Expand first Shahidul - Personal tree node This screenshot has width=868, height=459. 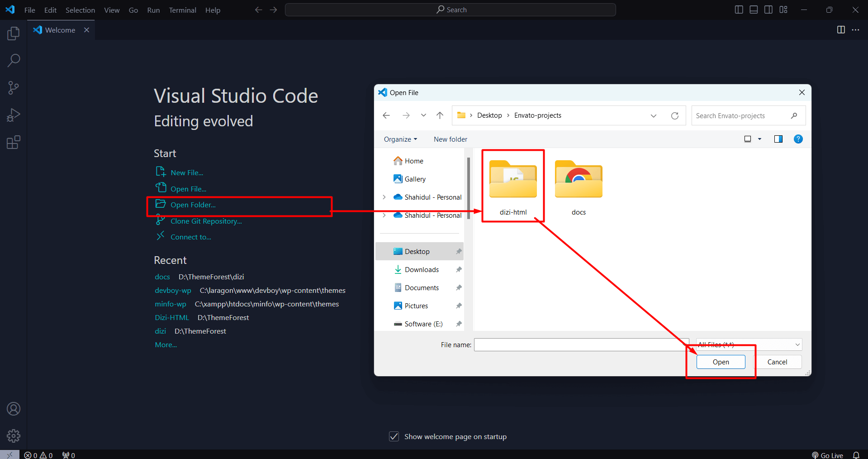(384, 197)
